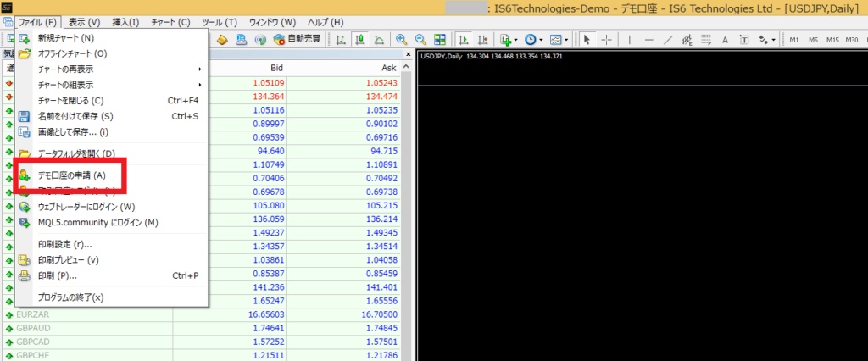This screenshot has height=361, width=868.
Task: Open the ファイル (F) menu
Action: tap(37, 23)
